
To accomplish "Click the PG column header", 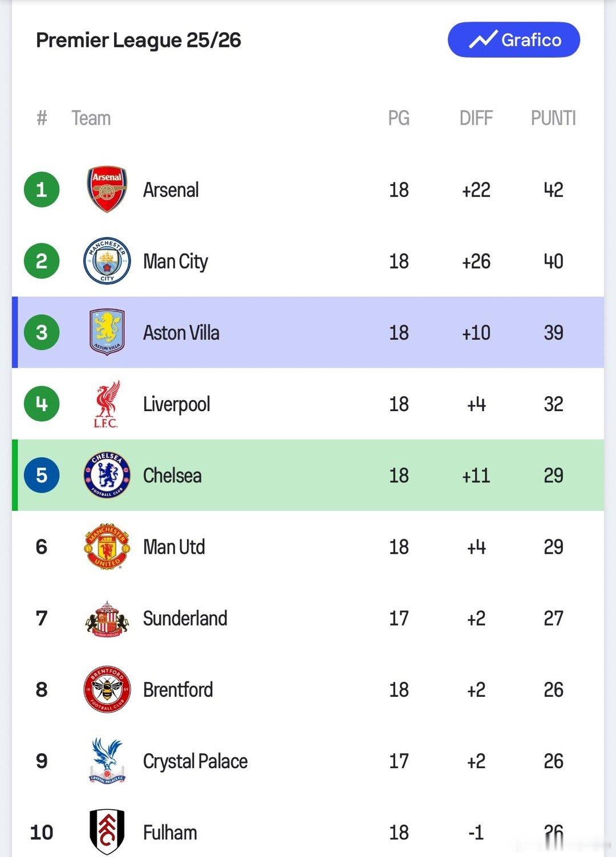I will pos(399,118).
